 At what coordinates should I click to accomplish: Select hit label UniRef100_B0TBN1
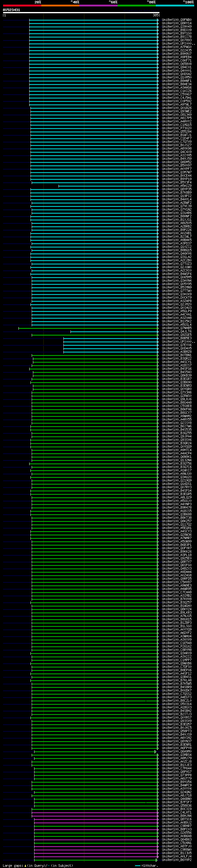click(x=177, y=355)
